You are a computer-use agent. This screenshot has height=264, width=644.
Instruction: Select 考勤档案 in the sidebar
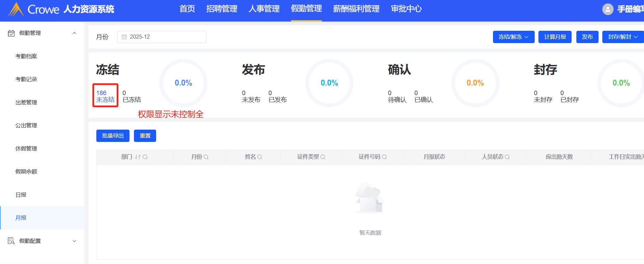26,56
